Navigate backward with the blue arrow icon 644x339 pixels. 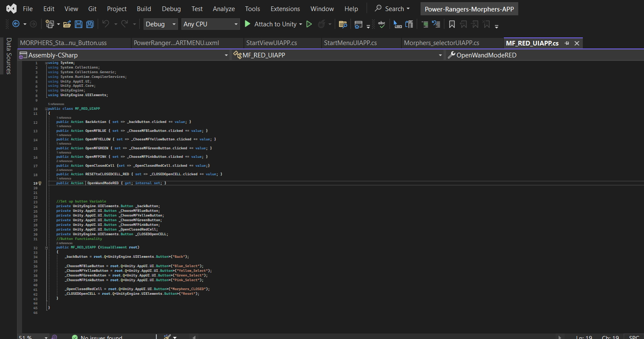coord(16,24)
